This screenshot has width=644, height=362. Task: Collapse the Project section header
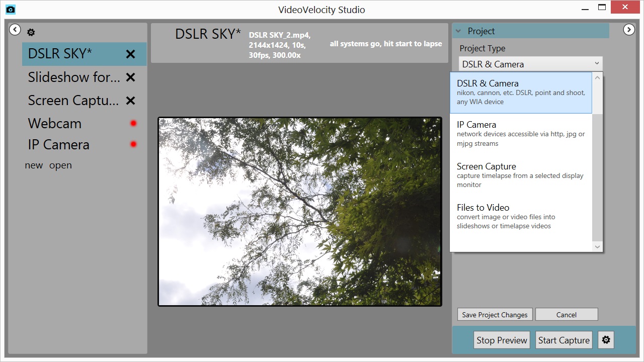pos(531,31)
